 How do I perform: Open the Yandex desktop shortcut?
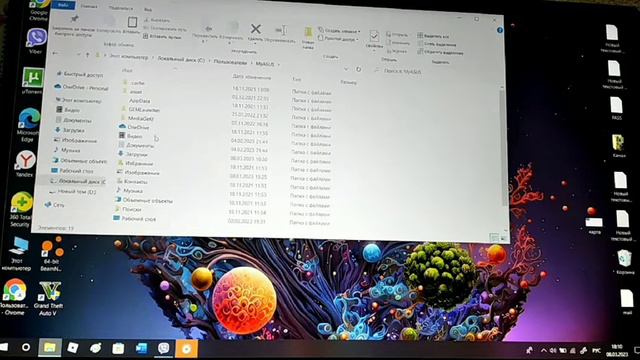[x=25, y=164]
